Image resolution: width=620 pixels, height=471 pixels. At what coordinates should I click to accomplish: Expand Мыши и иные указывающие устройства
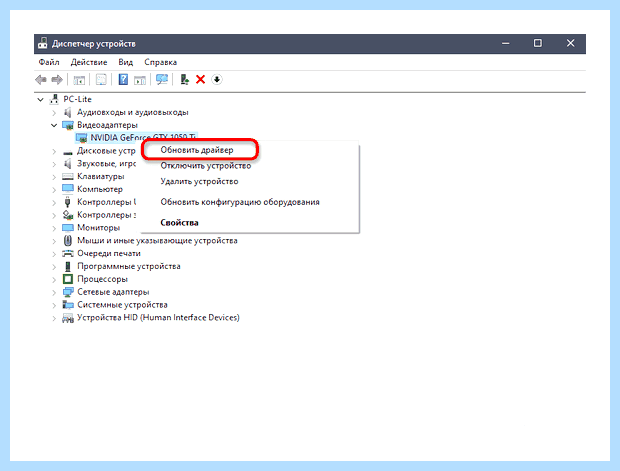coord(54,241)
